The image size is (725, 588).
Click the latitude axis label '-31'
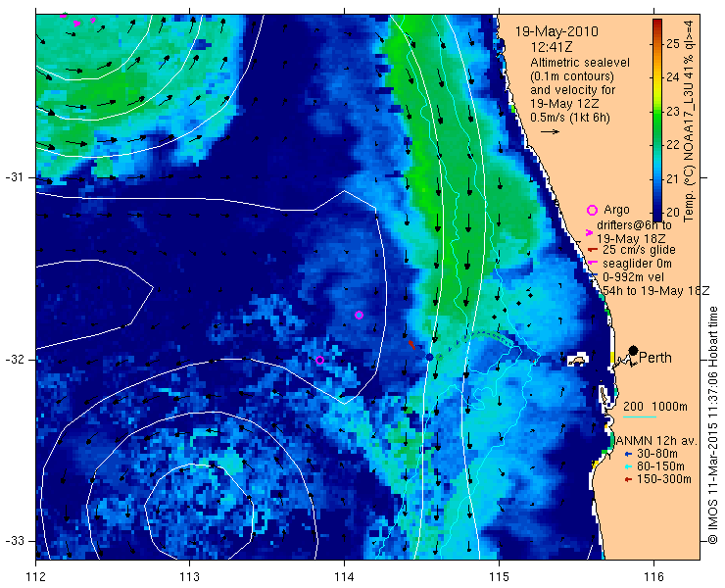coord(14,177)
